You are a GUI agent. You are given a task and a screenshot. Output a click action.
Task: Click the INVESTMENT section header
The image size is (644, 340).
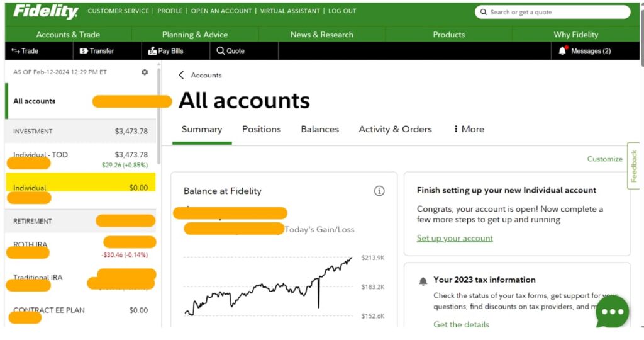[81, 131]
